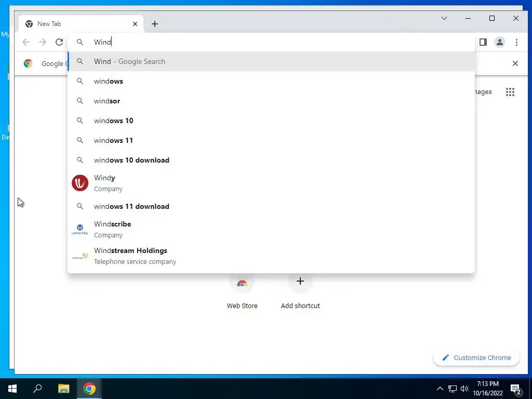Choose 'windsor' suggestion
This screenshot has height=399, width=532.
[271, 101]
